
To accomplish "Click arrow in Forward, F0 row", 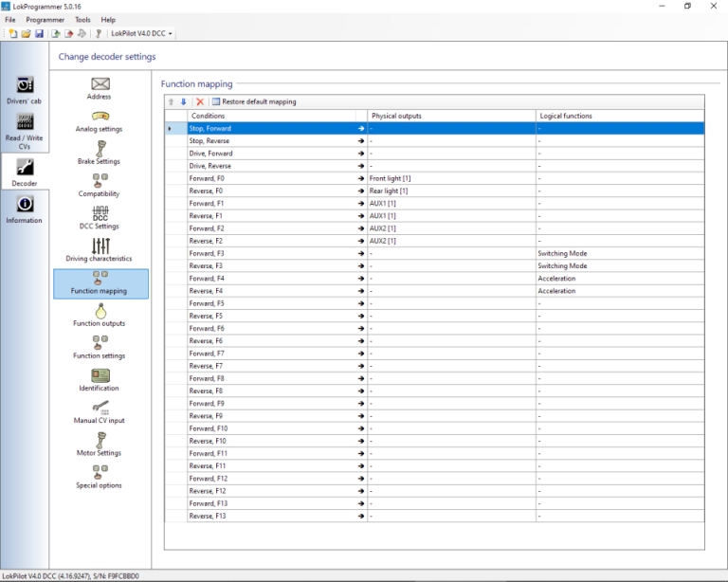I will pos(361,178).
